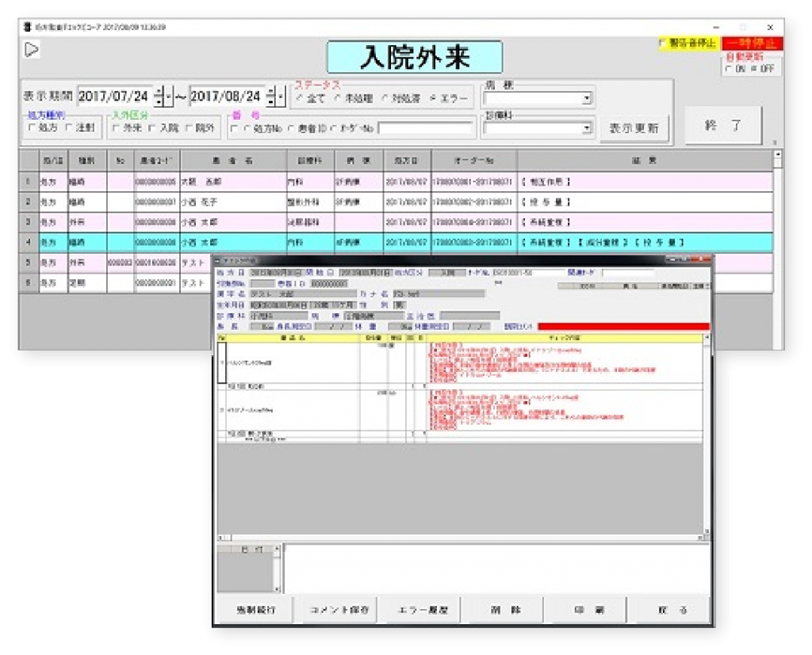Select the 処方No radio button
Screen dimensions: 812x655
pos(247,128)
